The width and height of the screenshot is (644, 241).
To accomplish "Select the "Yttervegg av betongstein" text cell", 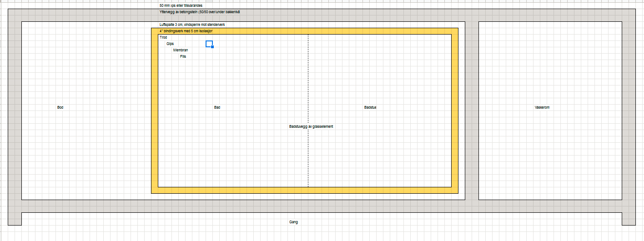I will point(196,12).
